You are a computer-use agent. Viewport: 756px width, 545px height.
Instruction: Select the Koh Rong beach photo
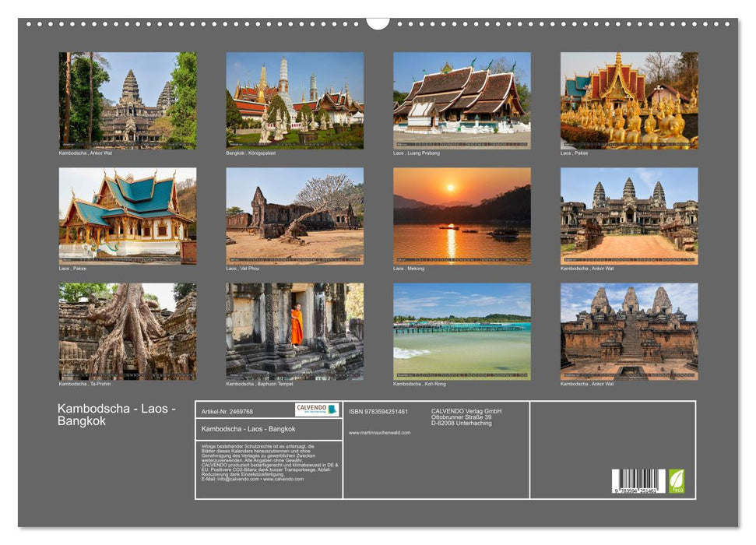point(462,332)
